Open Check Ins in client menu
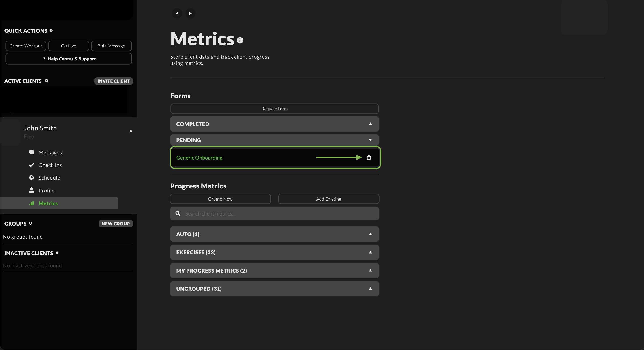Screen dimensions: 644x350 pyautogui.click(x=50, y=165)
